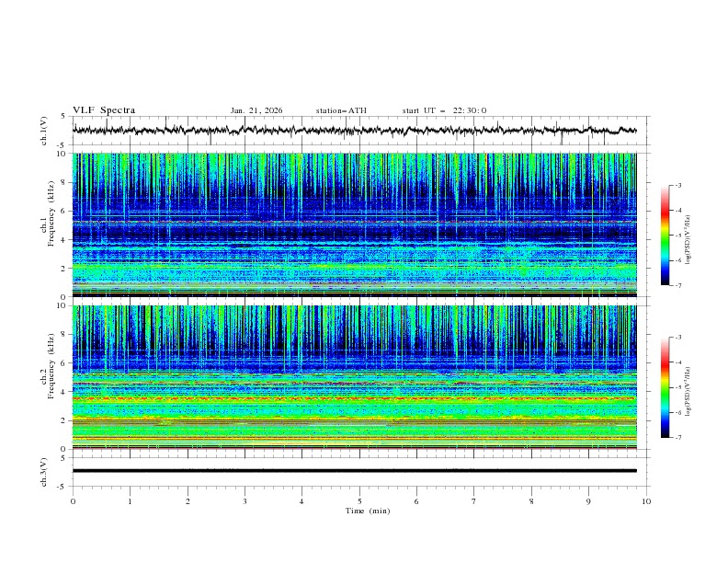This screenshot has width=728, height=563.
Task: Click the "2" tick on the time axis
Action: click(188, 501)
